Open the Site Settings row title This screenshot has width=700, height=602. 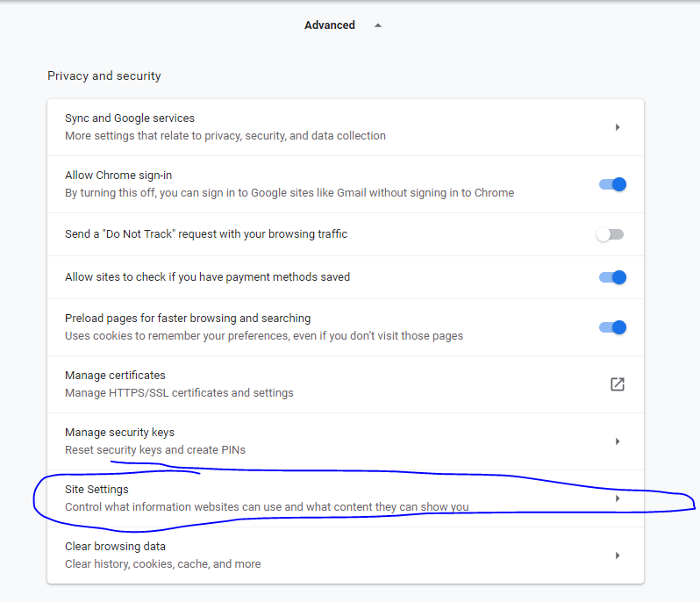pos(96,490)
